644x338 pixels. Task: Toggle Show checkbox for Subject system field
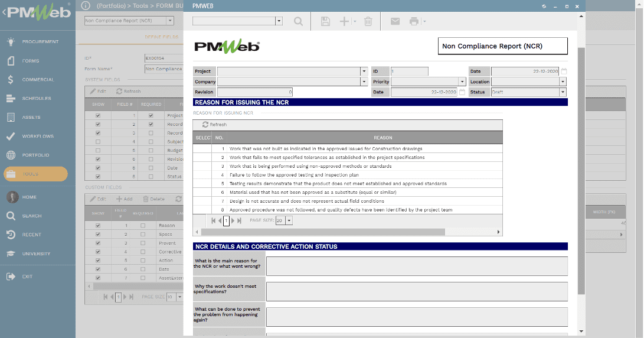coord(98,142)
